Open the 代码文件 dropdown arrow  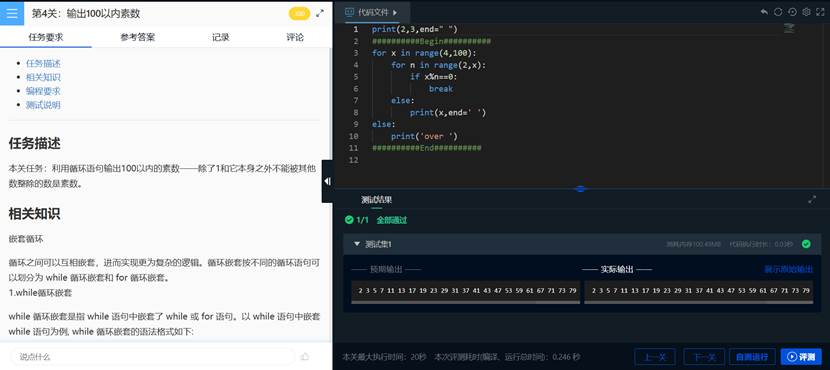[395, 12]
